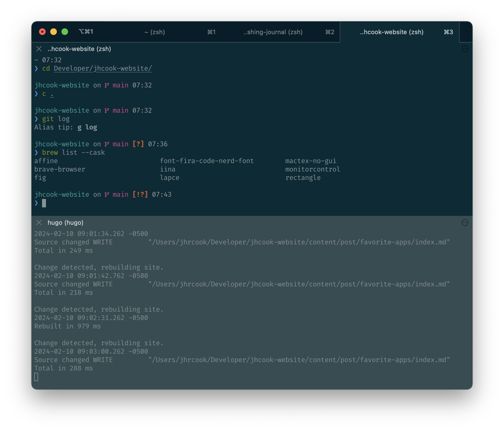Screen dimensions: 504x431
Task: Click the 'git log' command text
Action: pos(56,119)
